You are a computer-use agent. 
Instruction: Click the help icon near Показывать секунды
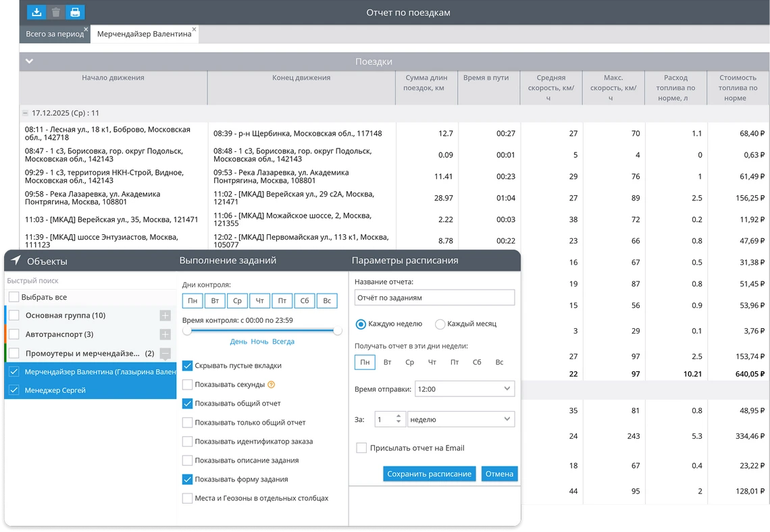click(272, 385)
